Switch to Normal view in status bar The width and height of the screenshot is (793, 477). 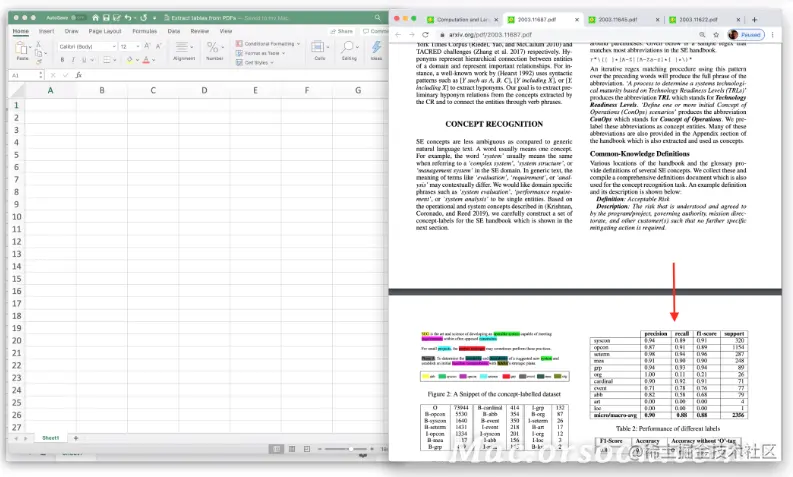click(x=276, y=449)
